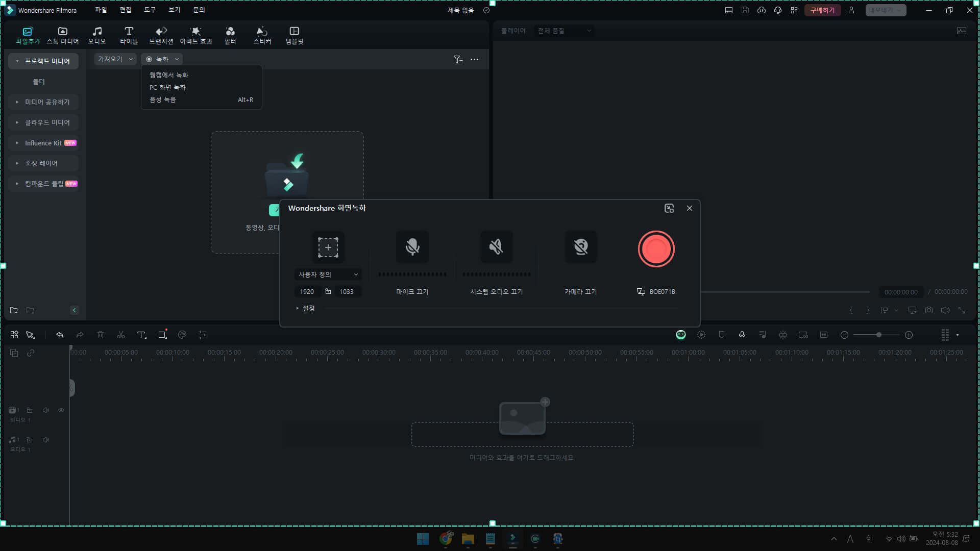
Task: Choose 웹캠에서 녹화 from the menu
Action: (169, 75)
